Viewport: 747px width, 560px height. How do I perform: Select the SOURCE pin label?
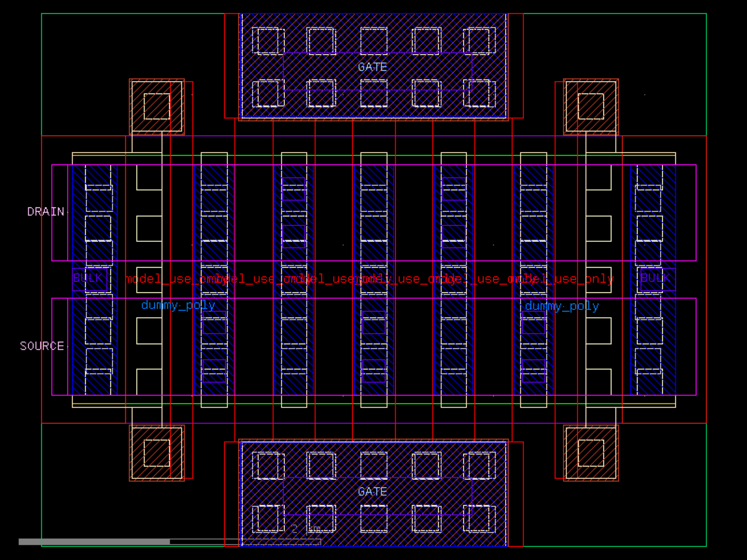click(42, 346)
